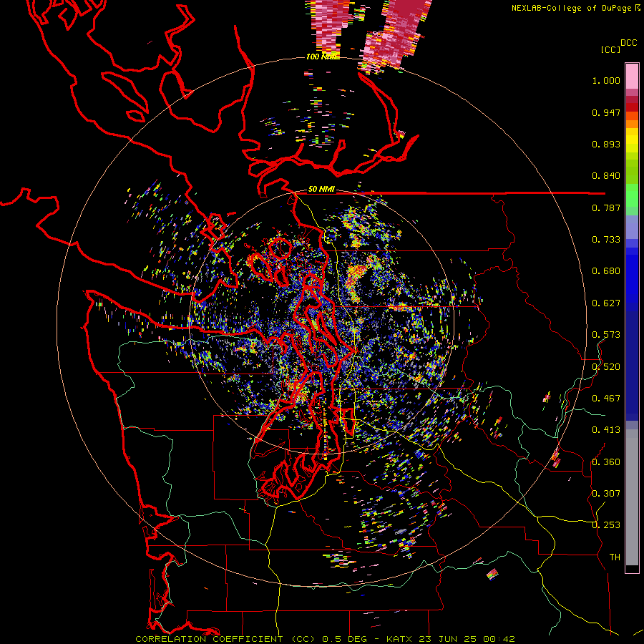The height and width of the screenshot is (644, 644).
Task: Pick the lavender segment of the color bar
Action: (632, 227)
